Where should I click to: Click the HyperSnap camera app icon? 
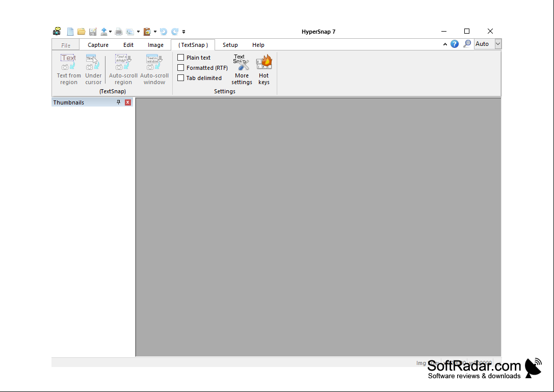57,32
